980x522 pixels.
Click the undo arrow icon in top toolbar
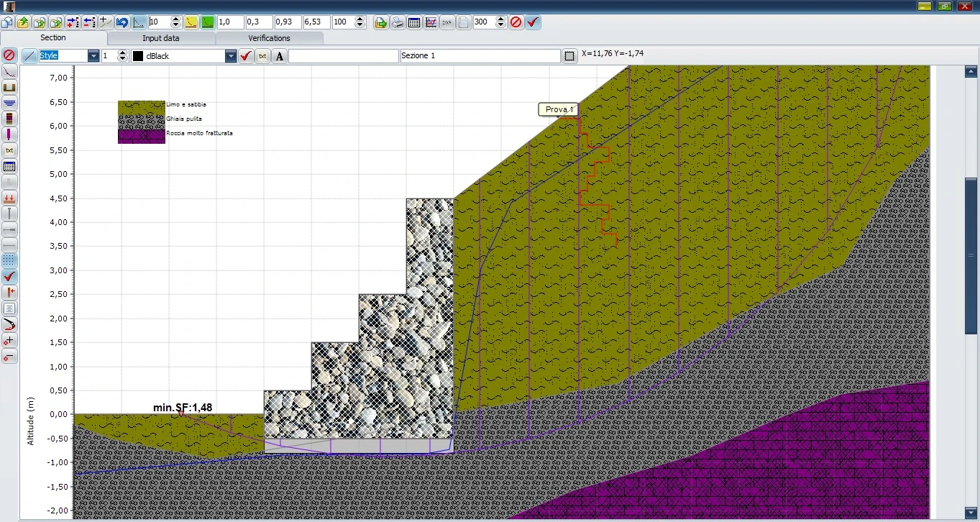point(122,22)
